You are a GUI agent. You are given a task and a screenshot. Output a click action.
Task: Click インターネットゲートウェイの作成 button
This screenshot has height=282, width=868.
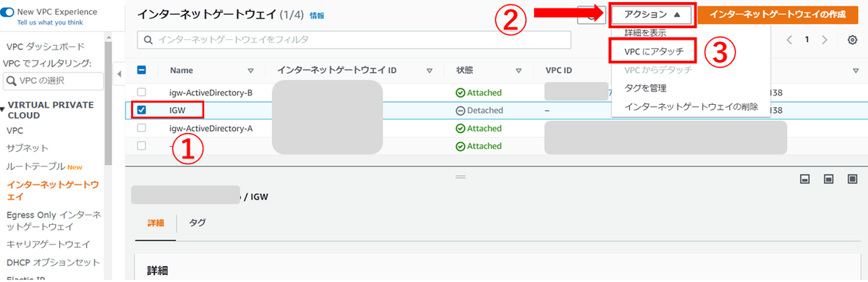pos(778,14)
